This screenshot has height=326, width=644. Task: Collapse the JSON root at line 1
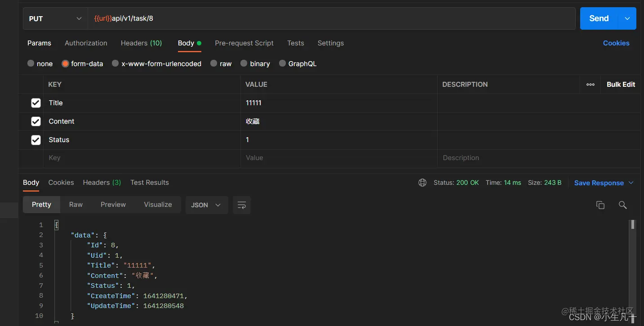(x=56, y=225)
